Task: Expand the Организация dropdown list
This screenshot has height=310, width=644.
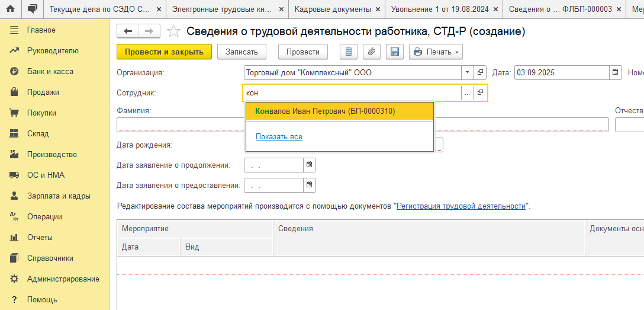Action: click(467, 73)
